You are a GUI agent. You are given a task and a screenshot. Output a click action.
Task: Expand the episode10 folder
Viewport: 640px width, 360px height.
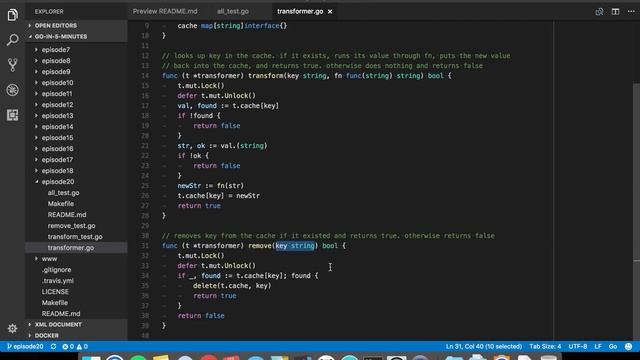(76, 82)
